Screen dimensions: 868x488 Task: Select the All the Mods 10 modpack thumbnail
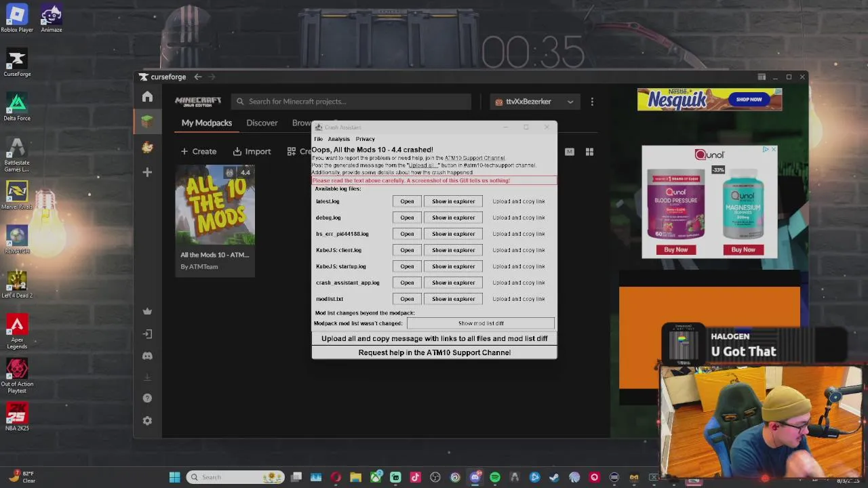point(215,204)
